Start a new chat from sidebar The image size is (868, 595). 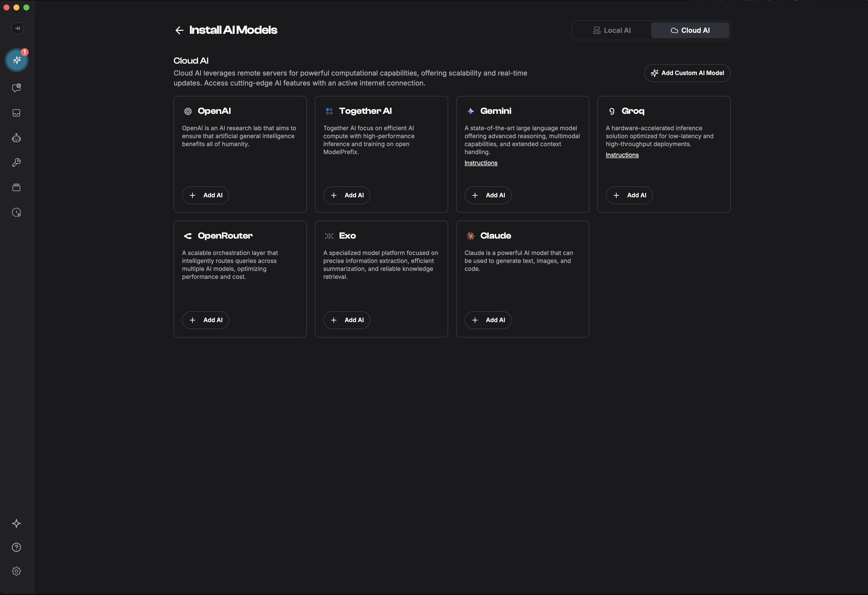16,88
